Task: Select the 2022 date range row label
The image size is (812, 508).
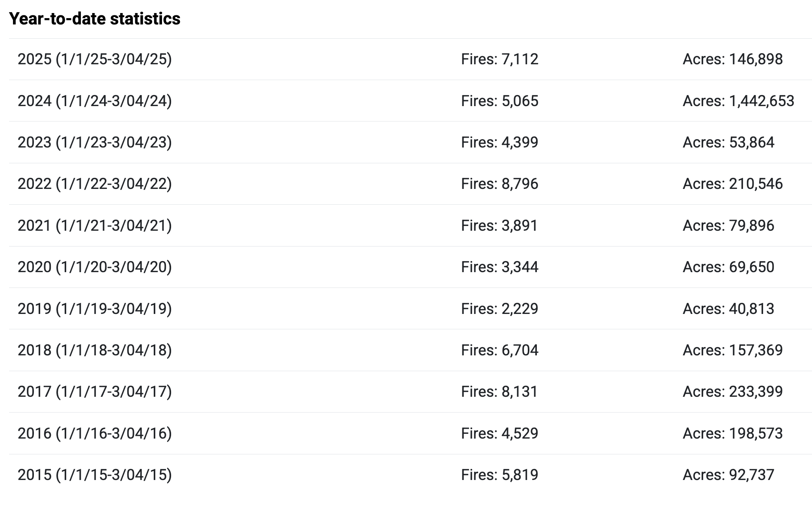Action: pyautogui.click(x=95, y=184)
